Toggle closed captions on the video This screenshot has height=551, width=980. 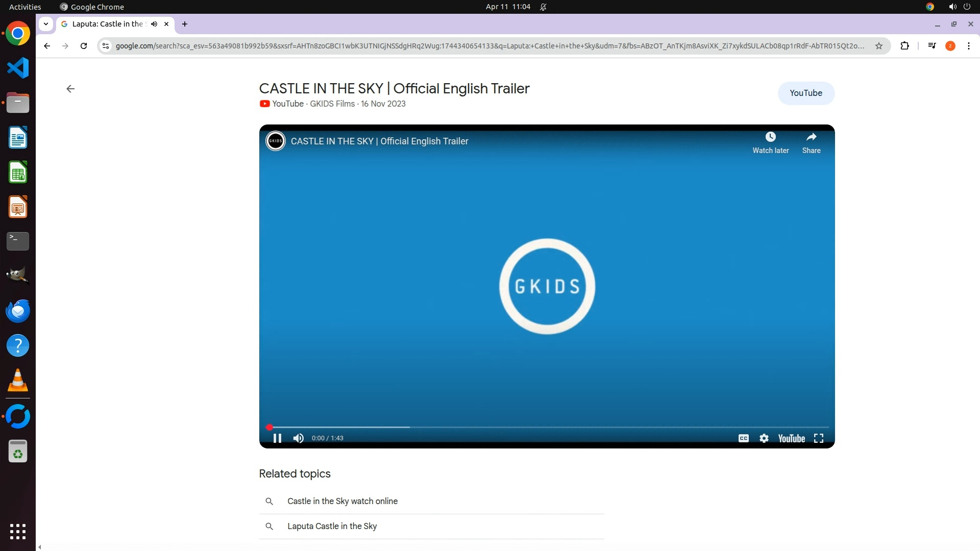click(743, 438)
